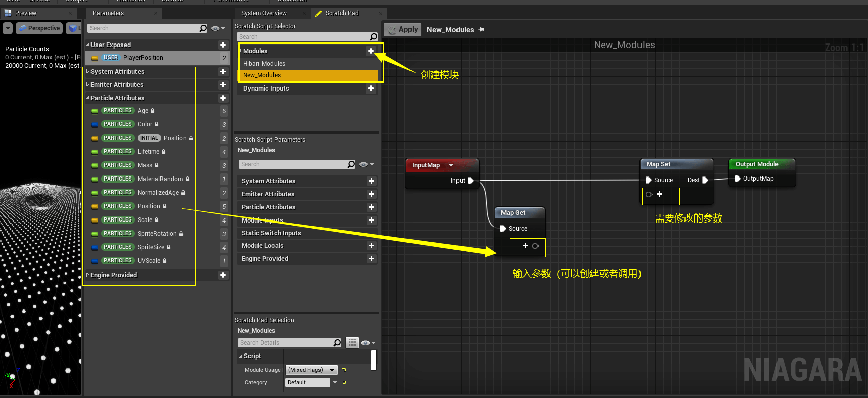Add a Module Locals parameter
868x398 pixels.
(x=371, y=246)
